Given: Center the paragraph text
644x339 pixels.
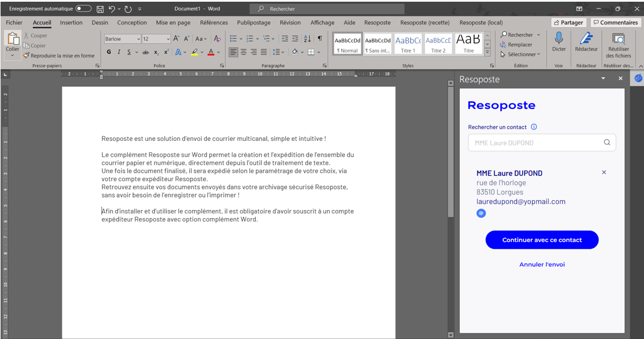Looking at the screenshot, I should coord(243,52).
